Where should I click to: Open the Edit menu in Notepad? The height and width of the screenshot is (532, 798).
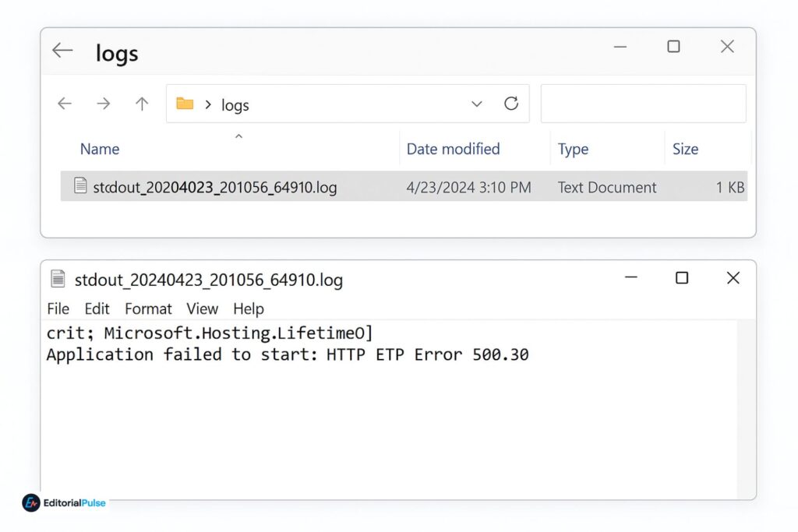(x=97, y=308)
